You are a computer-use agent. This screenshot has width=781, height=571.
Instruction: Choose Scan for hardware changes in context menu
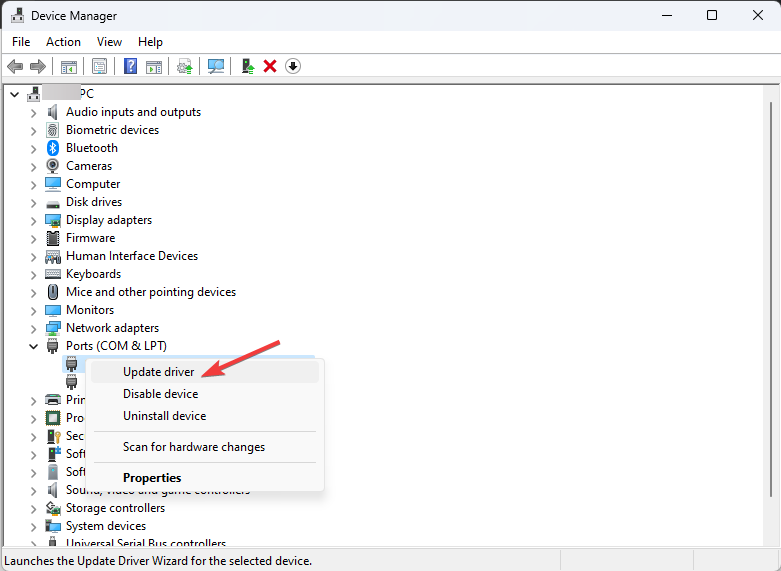205,447
